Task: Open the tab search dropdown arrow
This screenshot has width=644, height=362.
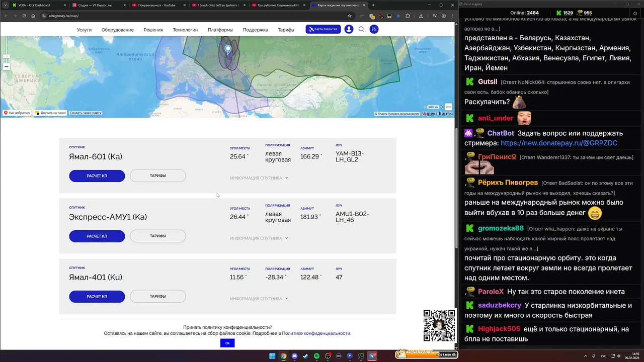Action: pyautogui.click(x=5, y=5)
